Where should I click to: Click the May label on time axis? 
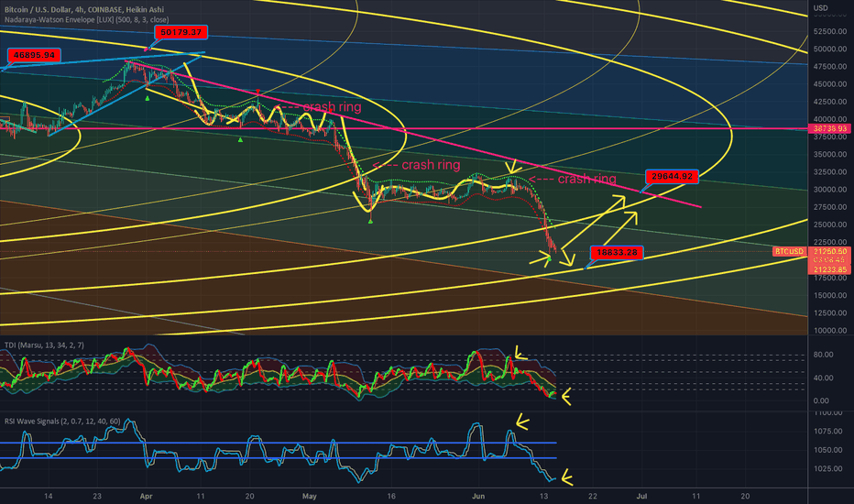tap(310, 497)
